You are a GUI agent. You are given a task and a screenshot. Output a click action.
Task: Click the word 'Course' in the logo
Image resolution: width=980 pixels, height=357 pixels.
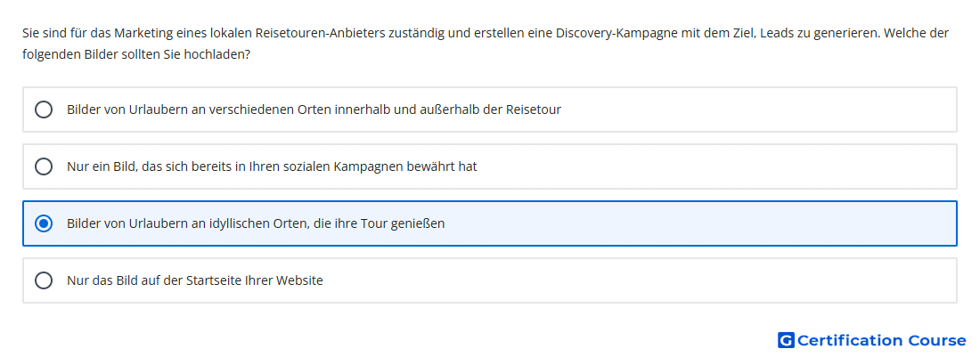[x=937, y=340]
